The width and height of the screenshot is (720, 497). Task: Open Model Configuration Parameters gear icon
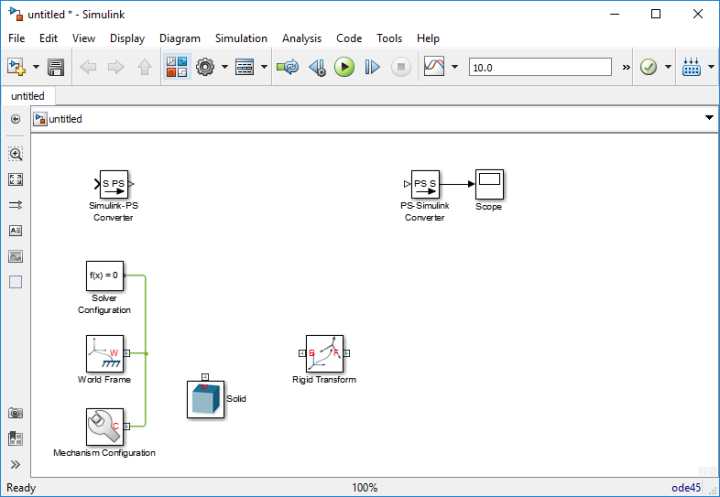[205, 67]
